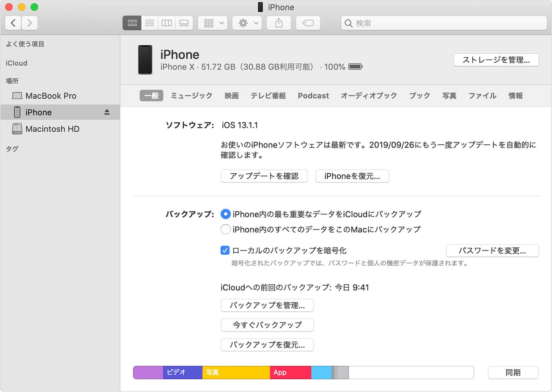Click the Share toolbar icon
Image resolution: width=552 pixels, height=392 pixels.
(279, 23)
